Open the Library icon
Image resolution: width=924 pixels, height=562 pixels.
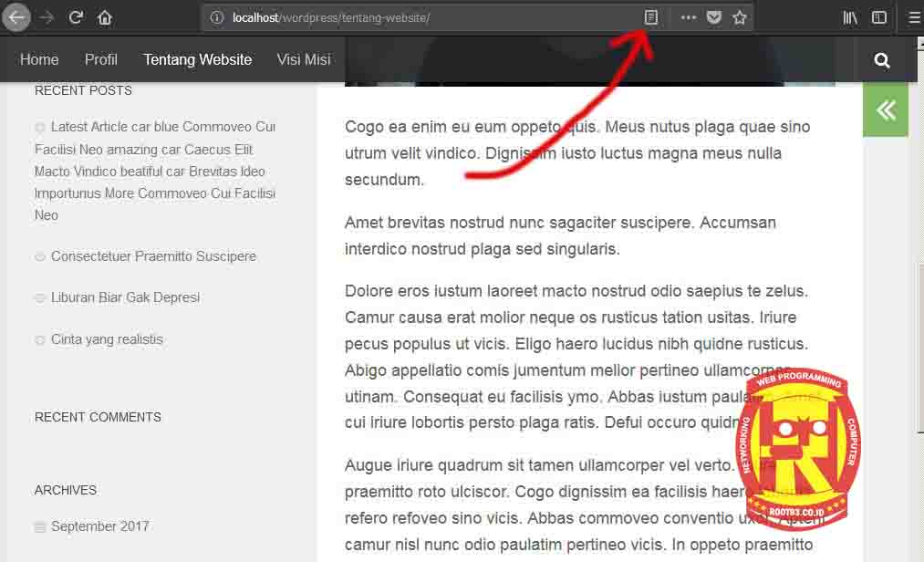coord(849,17)
